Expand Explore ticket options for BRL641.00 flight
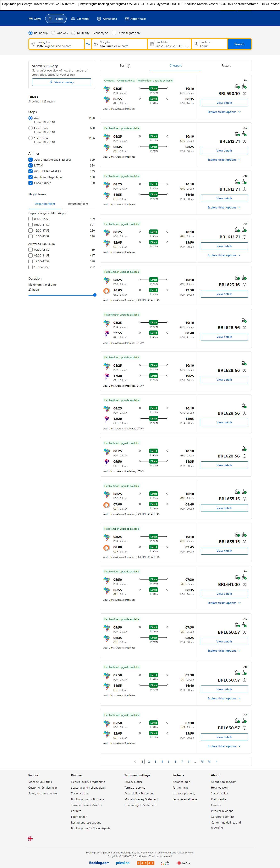The height and width of the screenshot is (868, 280). coord(224,603)
